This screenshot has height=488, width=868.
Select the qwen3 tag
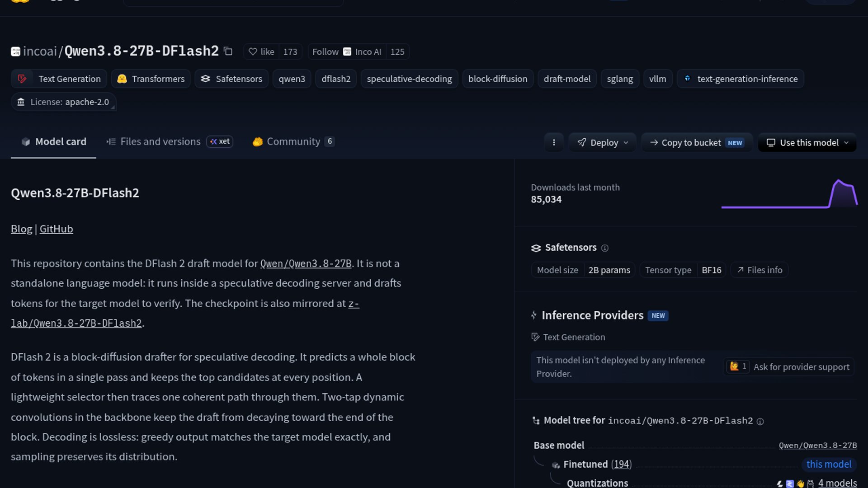point(292,79)
